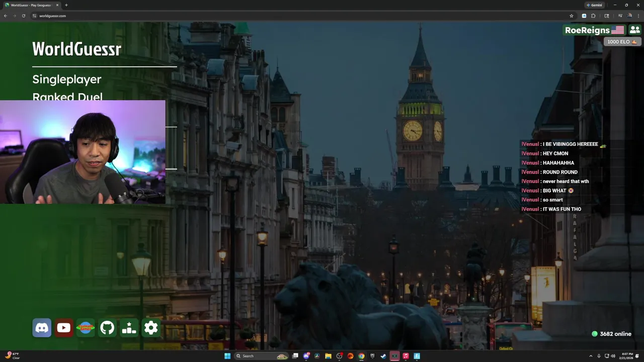
Task: Open the Chrome profile avatar
Action: (x=629, y=16)
